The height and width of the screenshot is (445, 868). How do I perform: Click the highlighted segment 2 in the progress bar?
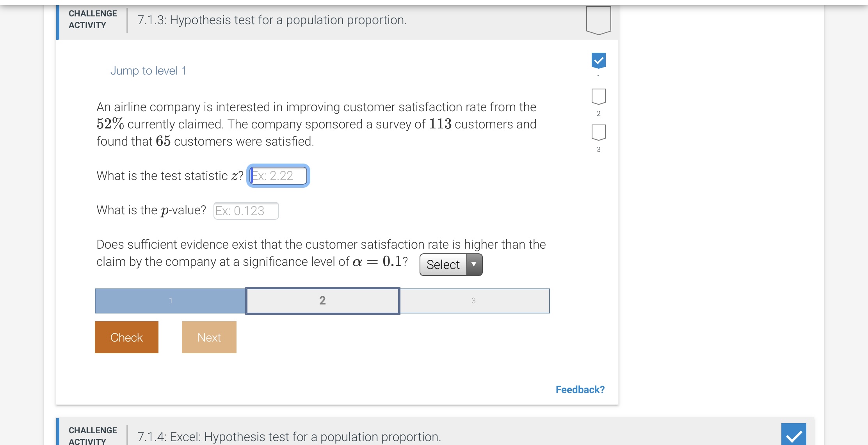point(322,301)
